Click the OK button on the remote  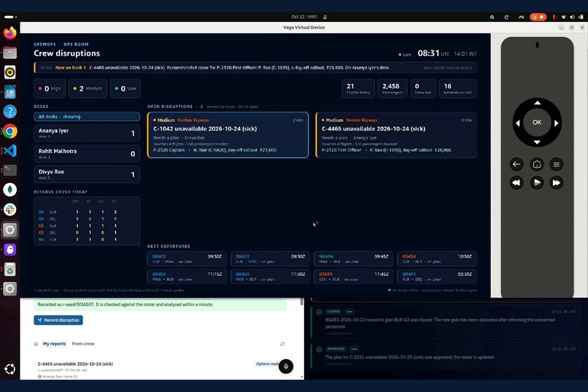[x=537, y=123]
